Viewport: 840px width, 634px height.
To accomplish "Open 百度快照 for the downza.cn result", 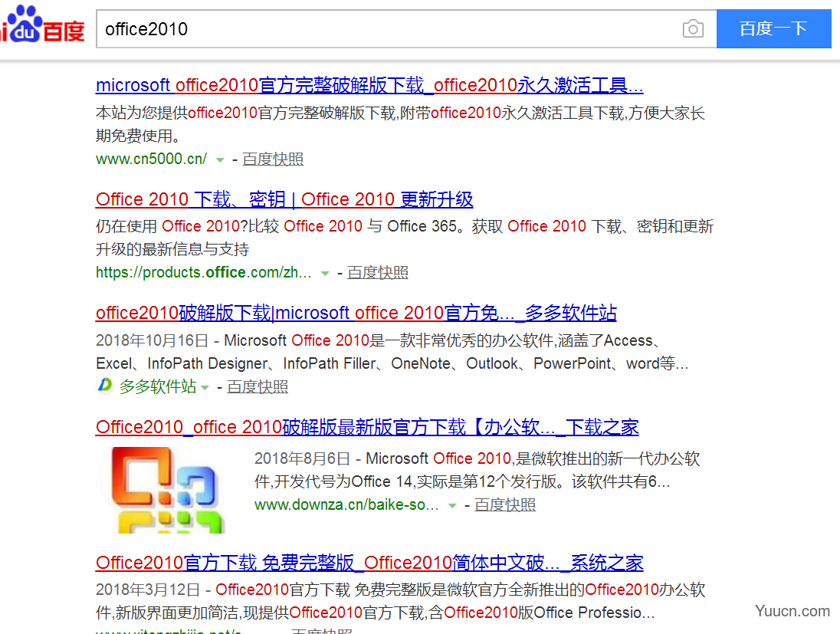I will pos(505,505).
